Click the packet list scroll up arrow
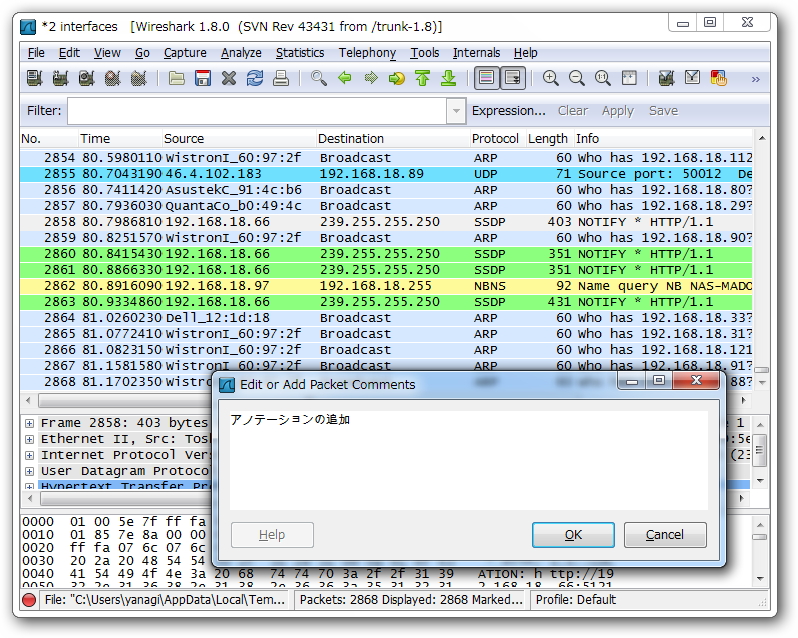The width and height of the screenshot is (798, 638). (x=761, y=138)
